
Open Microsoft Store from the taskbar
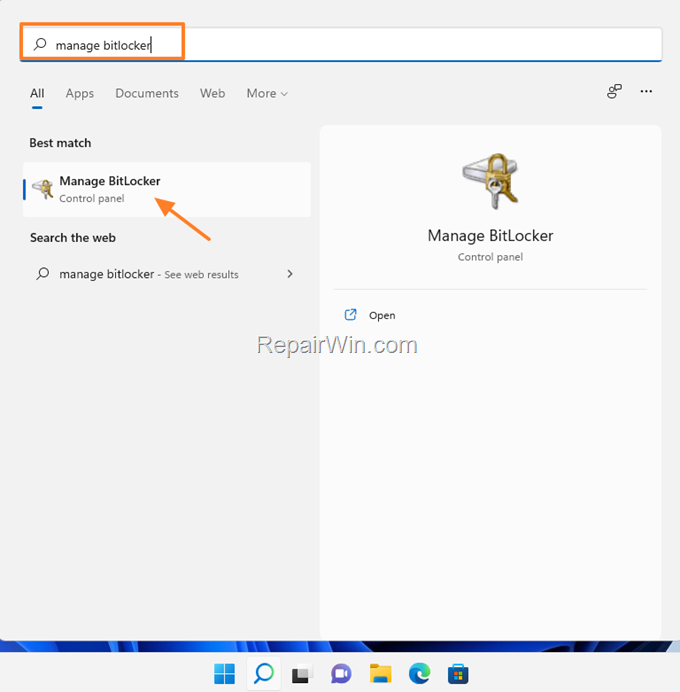click(458, 673)
